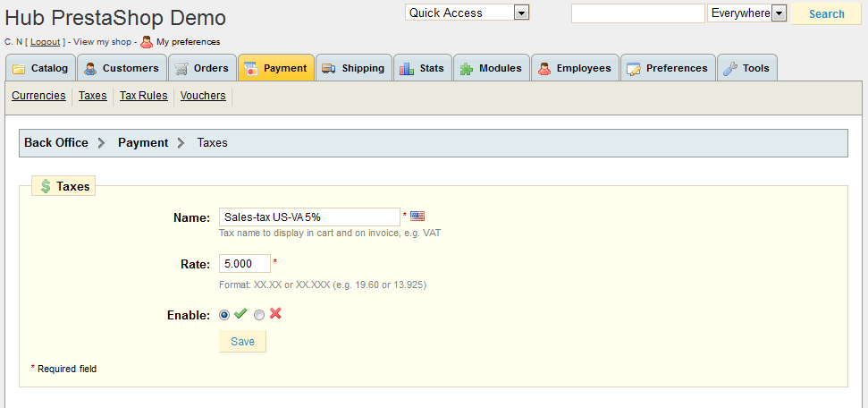Viewport: 868px width, 408px height.
Task: Click into the Rate input field
Action: (244, 264)
